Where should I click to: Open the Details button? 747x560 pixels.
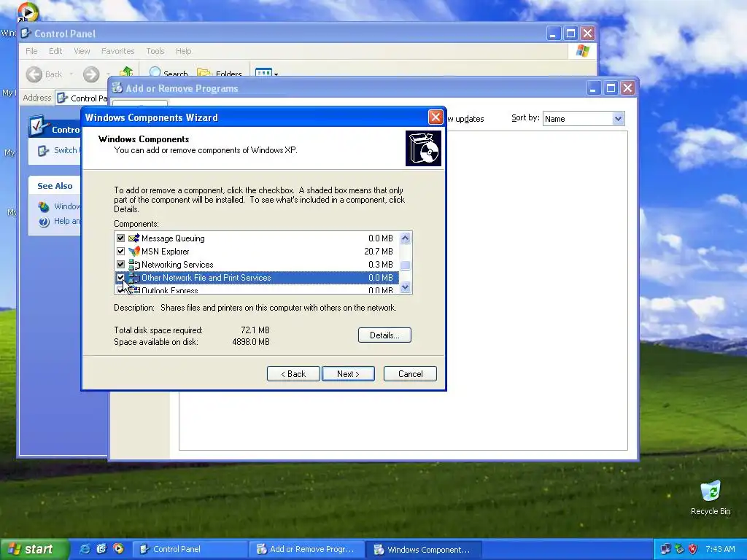tap(384, 335)
